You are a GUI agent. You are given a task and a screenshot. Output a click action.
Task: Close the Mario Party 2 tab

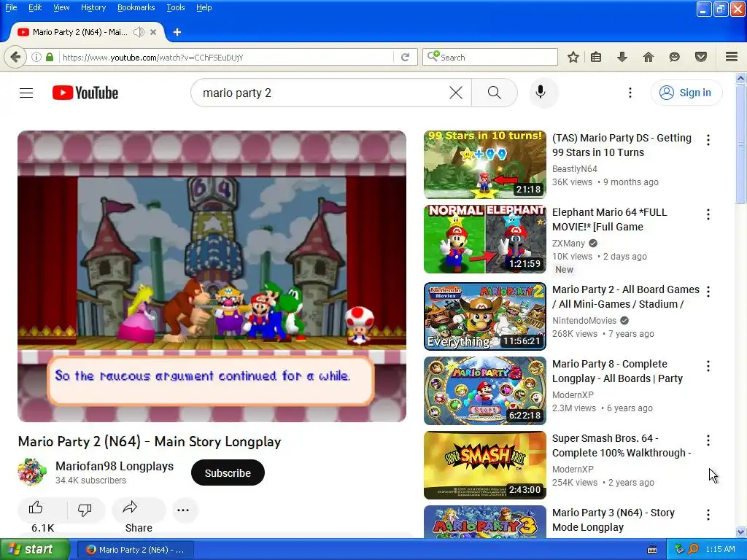153,32
